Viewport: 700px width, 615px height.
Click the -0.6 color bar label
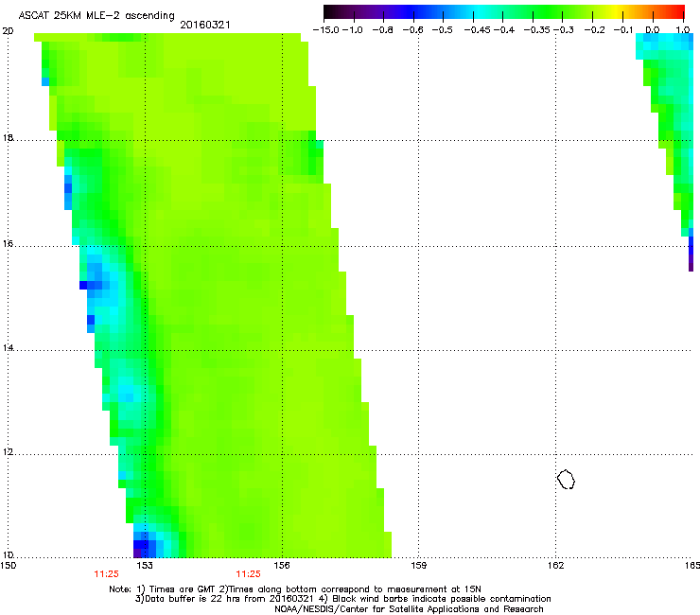[413, 30]
